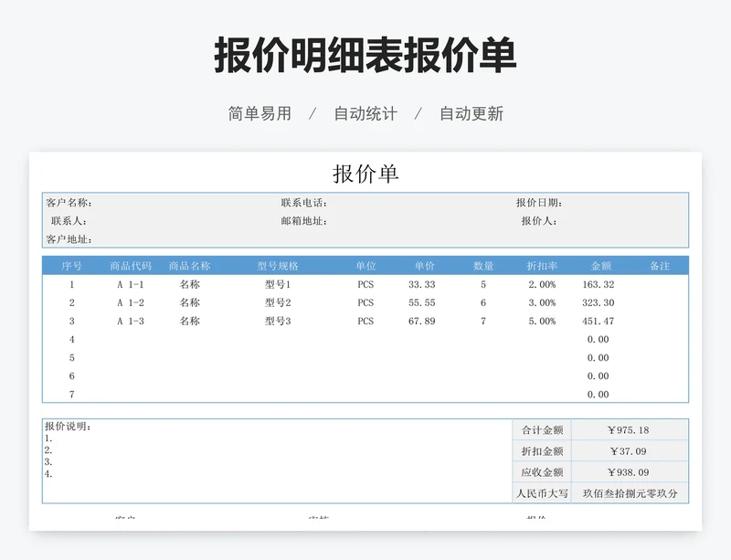731x560 pixels.
Task: Click discount rate 5.00%
Action: [542, 322]
